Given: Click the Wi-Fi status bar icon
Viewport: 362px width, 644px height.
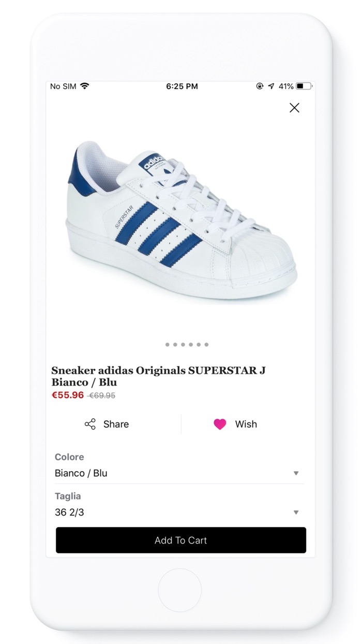Looking at the screenshot, I should click(85, 86).
